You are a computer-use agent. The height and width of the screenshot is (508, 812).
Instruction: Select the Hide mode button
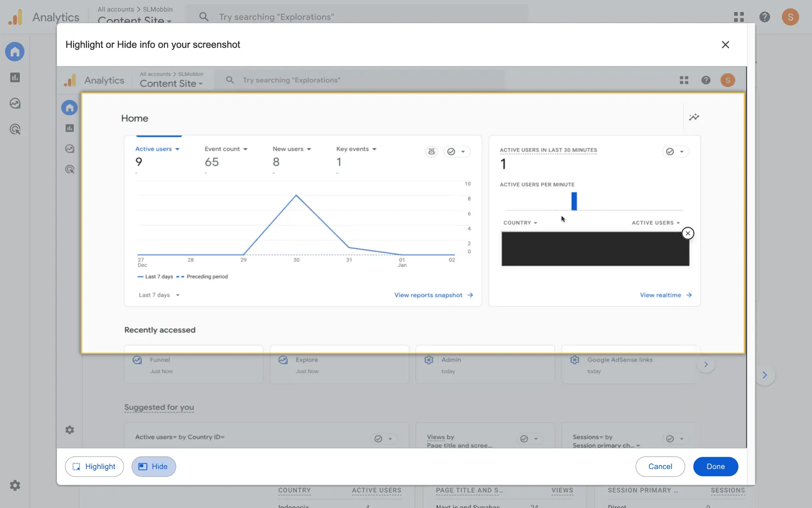click(x=154, y=466)
